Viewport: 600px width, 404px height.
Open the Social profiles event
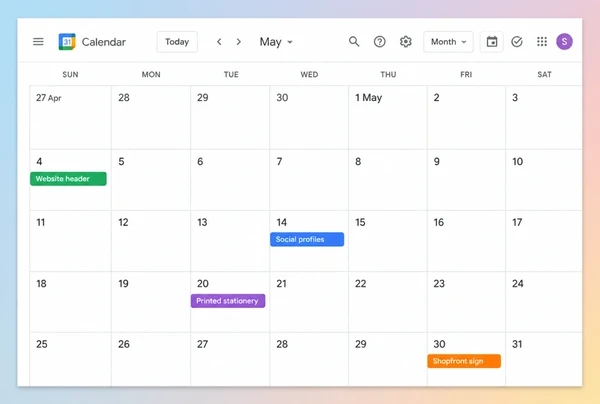[307, 239]
